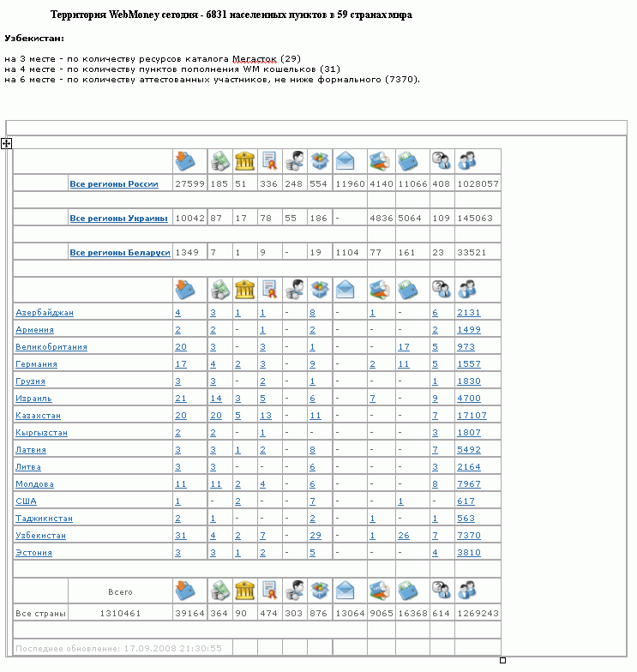Open the Все регионы Украины link
The width and height of the screenshot is (637, 672).
point(118,218)
